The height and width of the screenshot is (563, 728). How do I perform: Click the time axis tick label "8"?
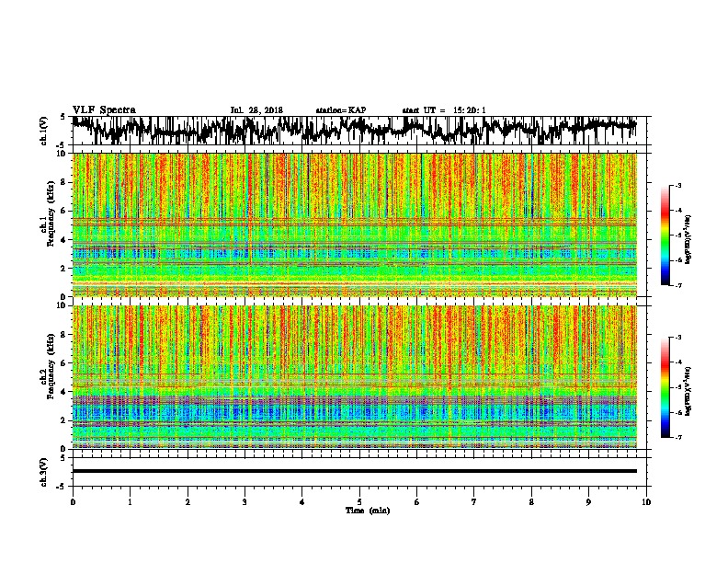[531, 502]
